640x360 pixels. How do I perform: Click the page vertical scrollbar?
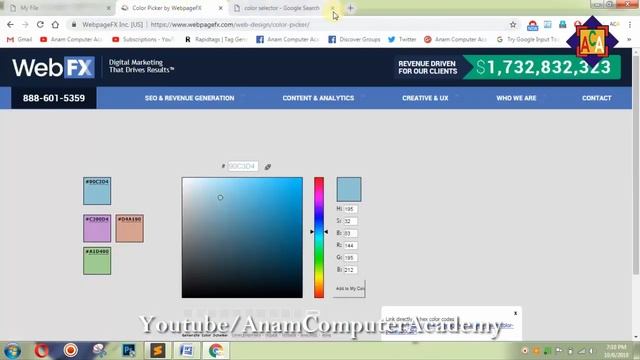636,165
